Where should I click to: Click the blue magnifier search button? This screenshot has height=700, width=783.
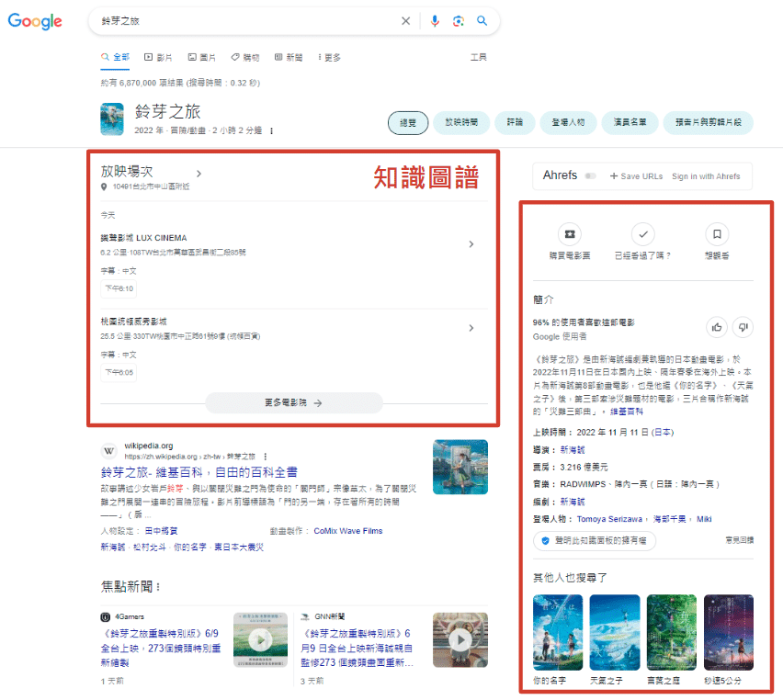[x=482, y=21]
